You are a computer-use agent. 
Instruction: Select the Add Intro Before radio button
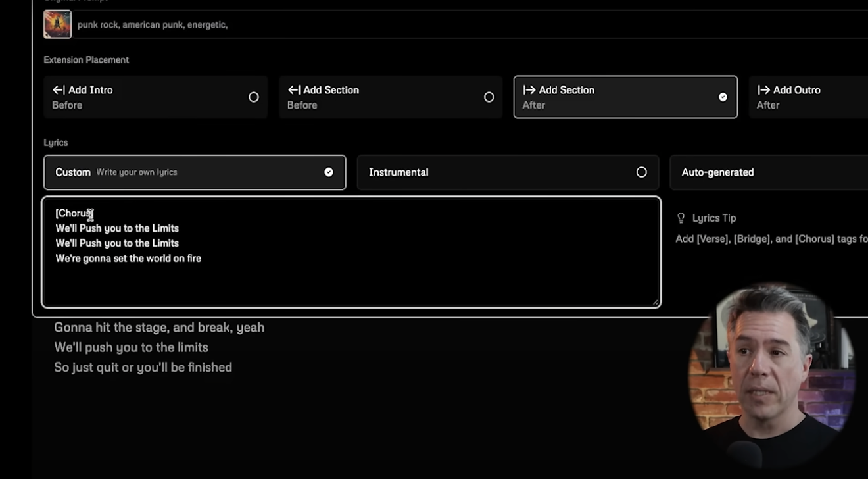click(254, 97)
